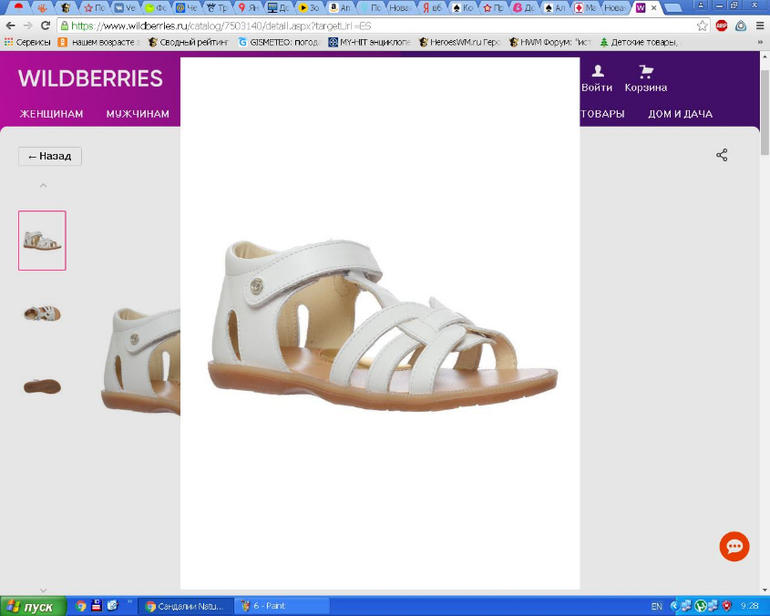Open the Корзина shopping cart
Image resolution: width=770 pixels, height=616 pixels.
point(646,78)
